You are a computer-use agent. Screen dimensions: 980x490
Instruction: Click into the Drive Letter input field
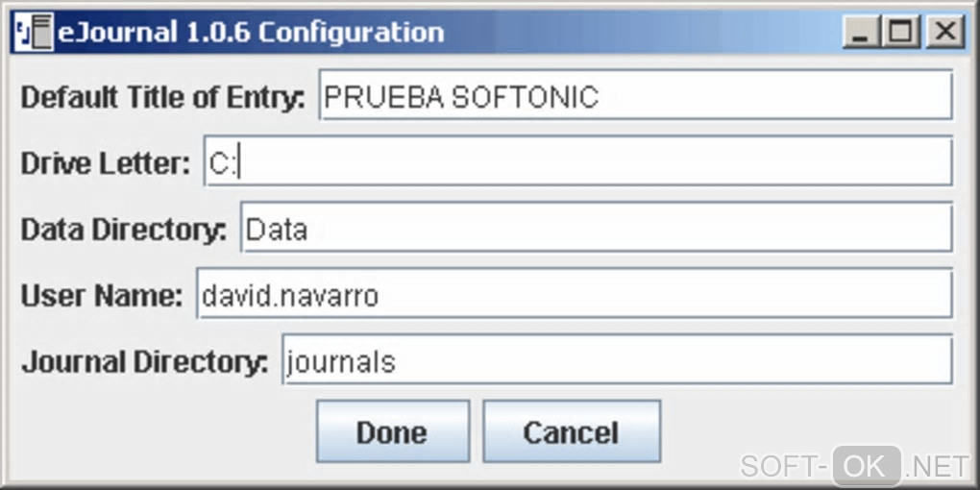click(577, 161)
